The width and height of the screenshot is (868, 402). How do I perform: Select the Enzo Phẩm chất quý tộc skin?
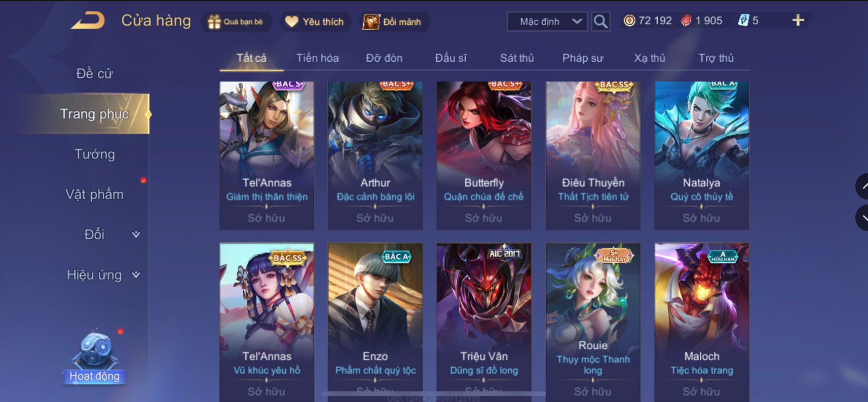tap(375, 322)
